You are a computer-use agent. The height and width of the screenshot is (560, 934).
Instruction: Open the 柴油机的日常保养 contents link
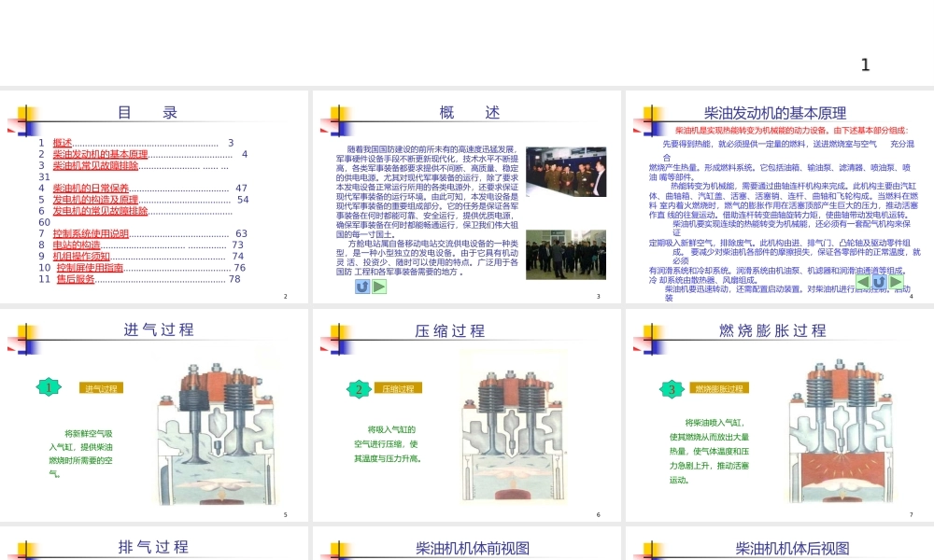tap(91, 188)
